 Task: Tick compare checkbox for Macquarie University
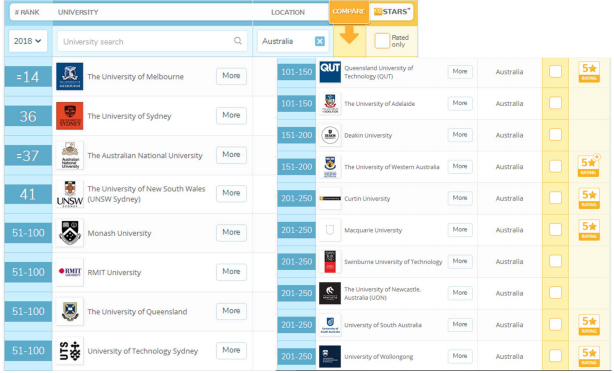(555, 229)
